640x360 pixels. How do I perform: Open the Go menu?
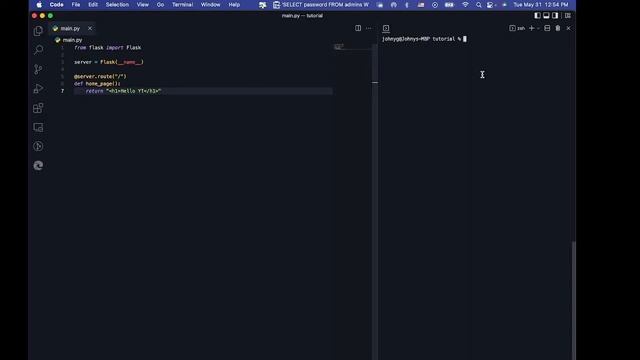160,4
